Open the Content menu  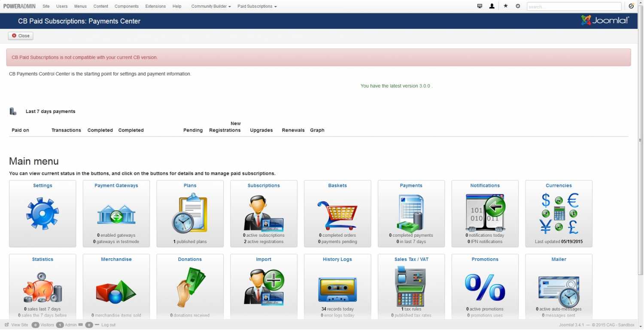(101, 6)
